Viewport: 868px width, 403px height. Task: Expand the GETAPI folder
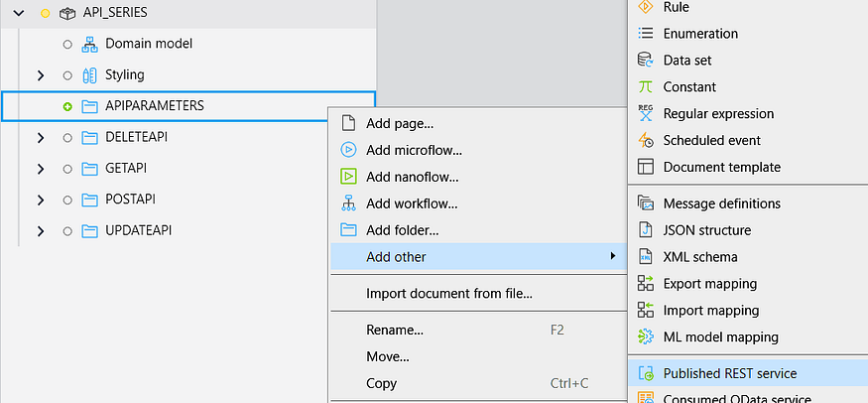click(41, 169)
